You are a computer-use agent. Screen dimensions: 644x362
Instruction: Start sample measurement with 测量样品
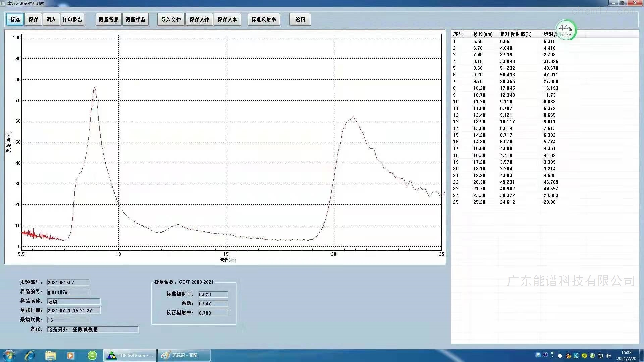pyautogui.click(x=136, y=19)
